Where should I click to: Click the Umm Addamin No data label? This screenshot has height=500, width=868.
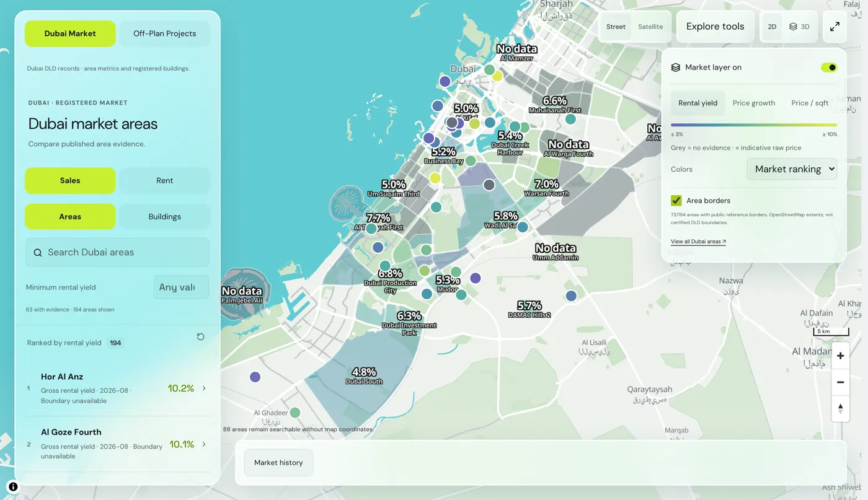point(556,252)
